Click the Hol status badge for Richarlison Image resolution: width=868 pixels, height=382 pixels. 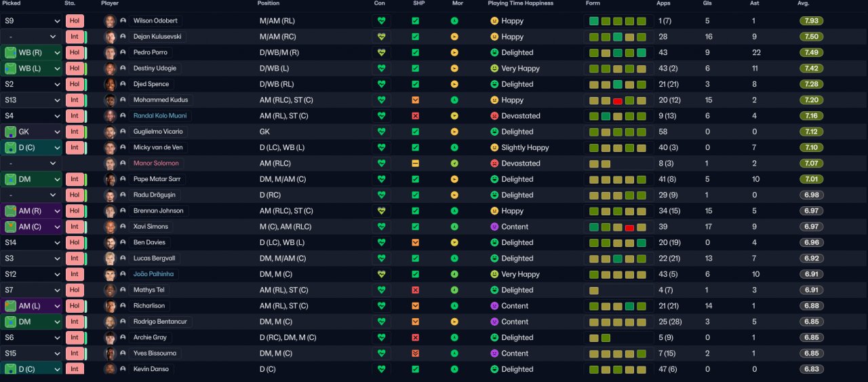pos(75,306)
